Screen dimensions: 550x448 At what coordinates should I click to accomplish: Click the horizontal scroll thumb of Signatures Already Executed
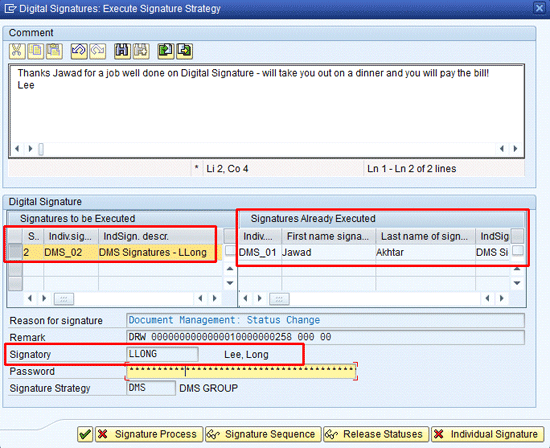click(279, 299)
